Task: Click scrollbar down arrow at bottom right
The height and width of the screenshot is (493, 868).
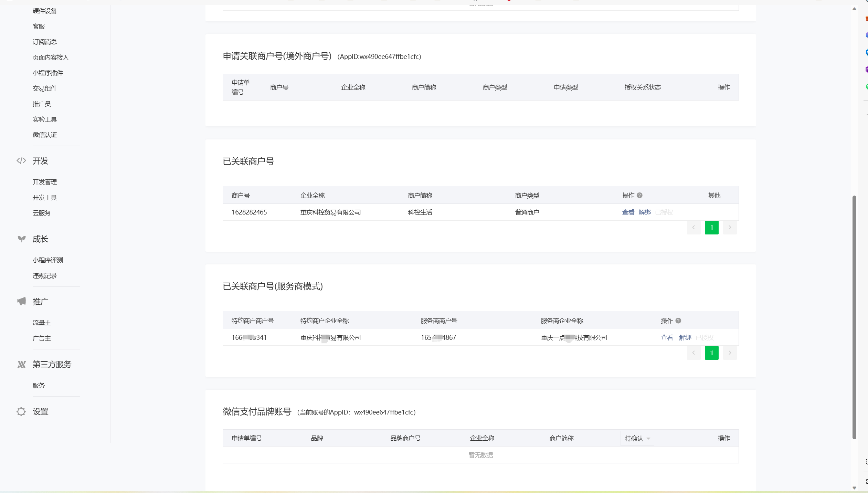Action: 854,488
